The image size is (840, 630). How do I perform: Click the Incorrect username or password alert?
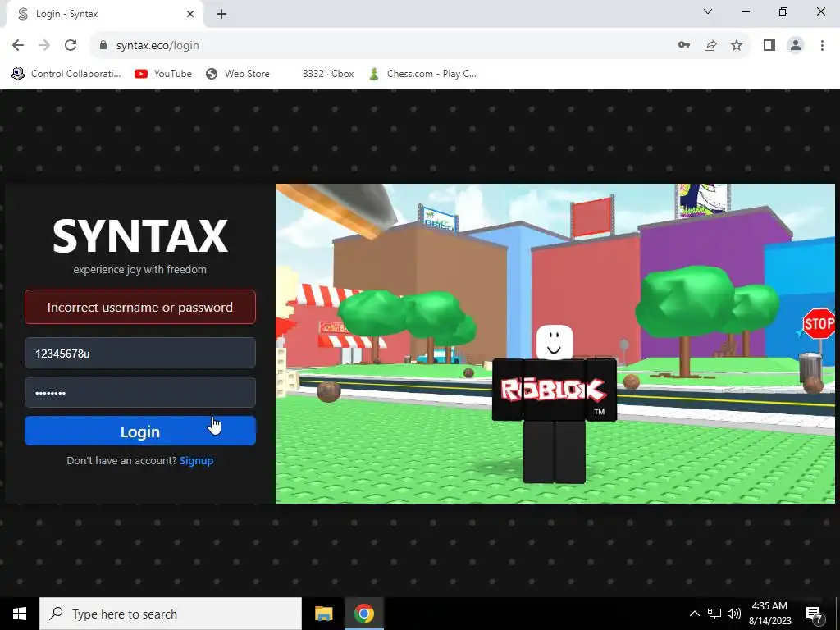click(139, 307)
